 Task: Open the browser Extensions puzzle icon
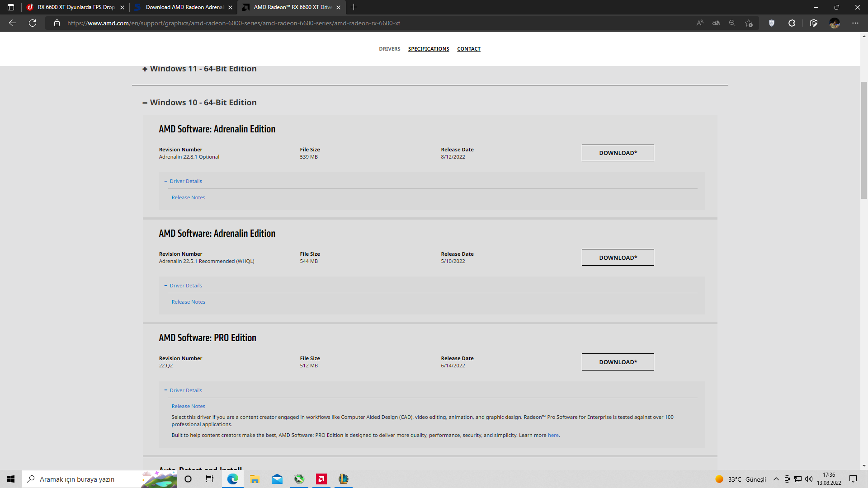(792, 23)
